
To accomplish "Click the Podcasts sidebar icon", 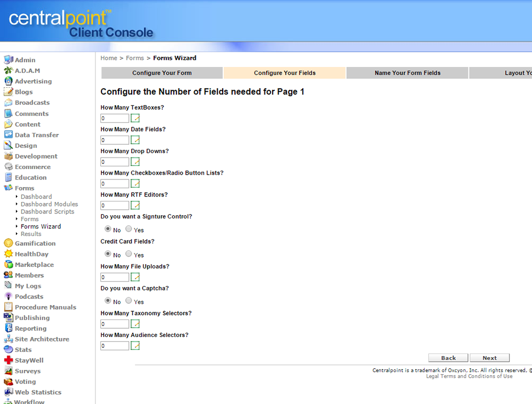I will coord(8,296).
